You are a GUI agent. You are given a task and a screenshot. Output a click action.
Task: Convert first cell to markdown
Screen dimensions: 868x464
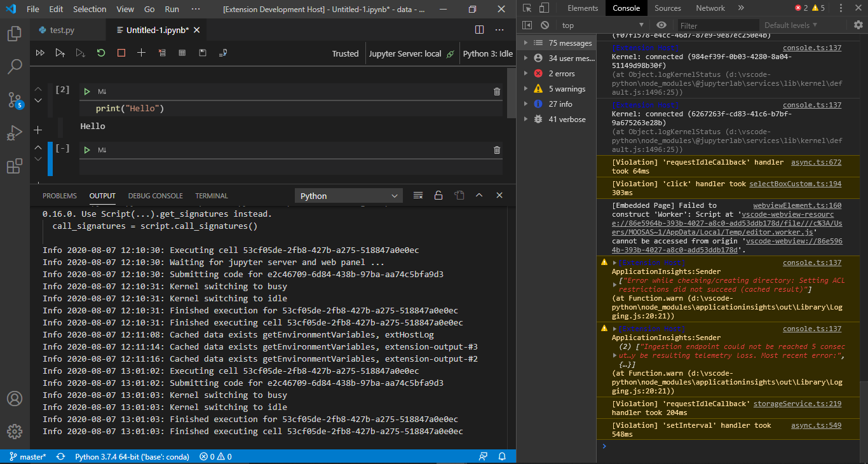pos(102,92)
